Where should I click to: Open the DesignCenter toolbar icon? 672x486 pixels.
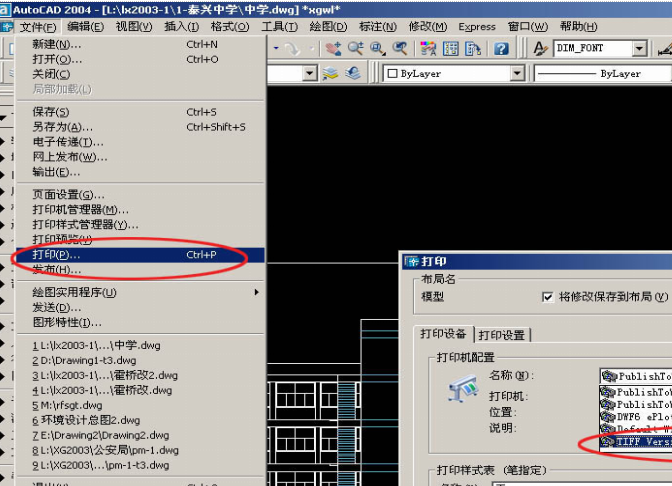[x=450, y=48]
